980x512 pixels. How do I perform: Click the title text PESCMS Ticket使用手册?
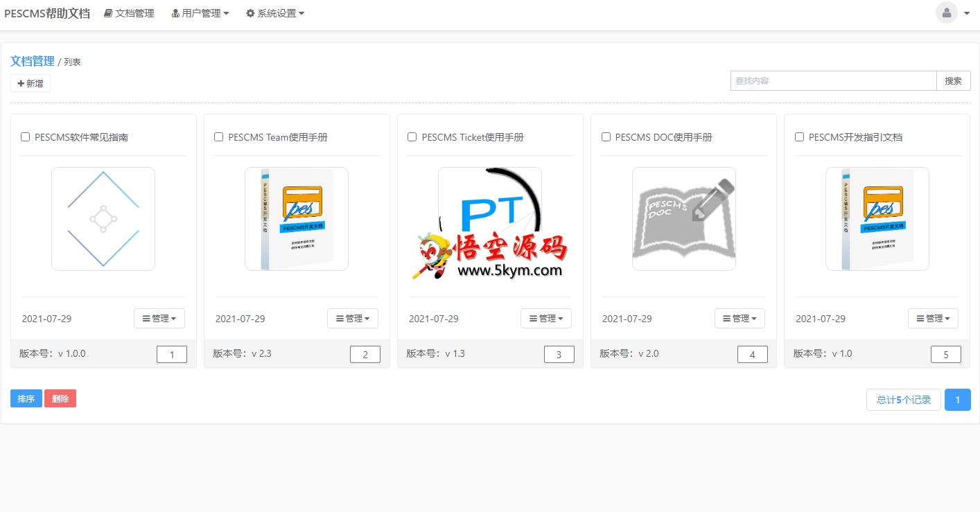[x=473, y=137]
